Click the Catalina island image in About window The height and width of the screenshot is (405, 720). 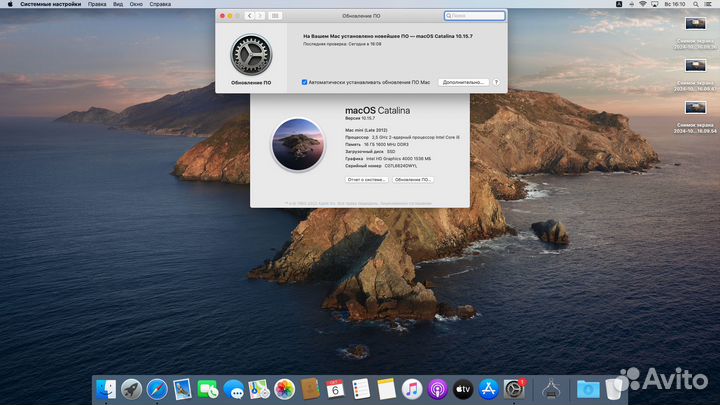298,145
